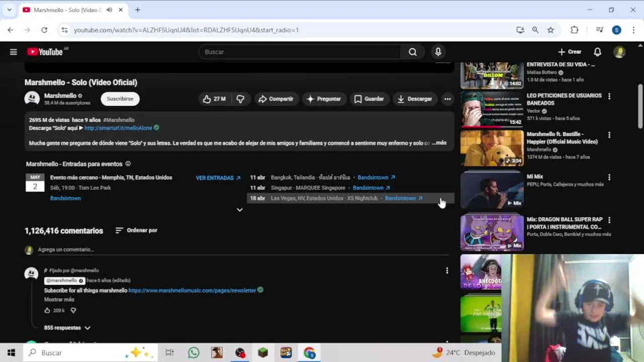Screen dimensions: 644x362
Task: Reload the page
Action: [44, 30]
